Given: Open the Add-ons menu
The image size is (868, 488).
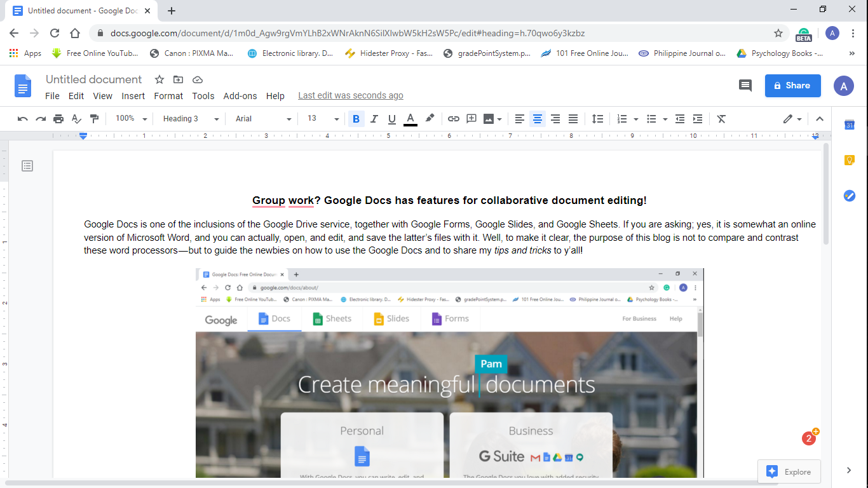Looking at the screenshot, I should pyautogui.click(x=240, y=96).
